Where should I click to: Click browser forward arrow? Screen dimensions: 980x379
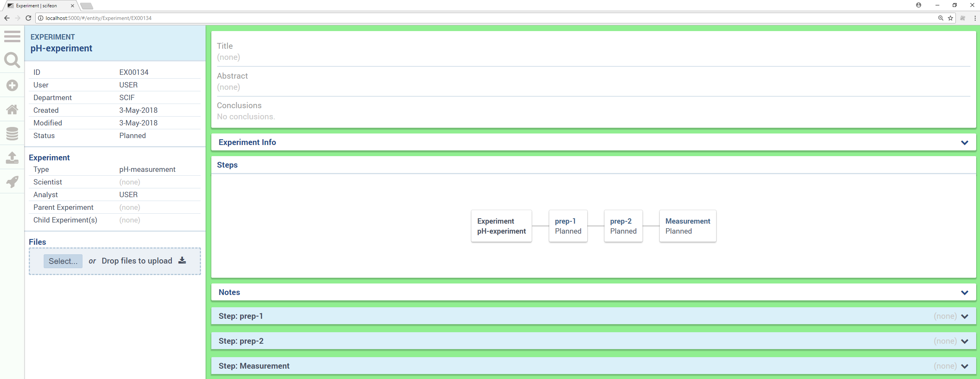pyautogui.click(x=17, y=18)
